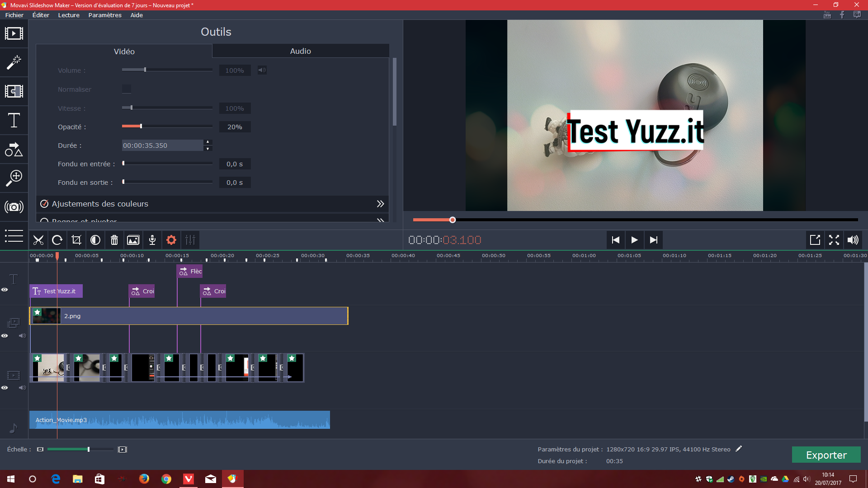Click the Durée time input field
The image size is (868, 488).
[163, 145]
